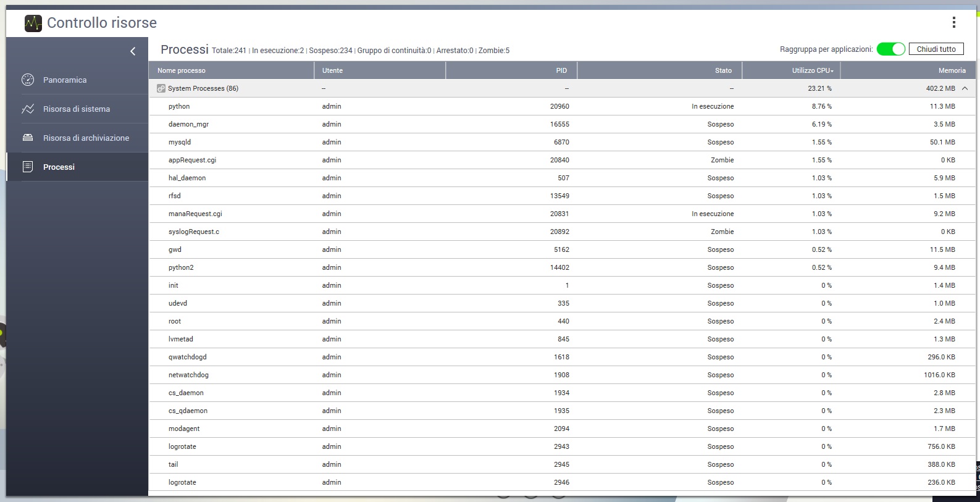Sort by Nome processo column header

[x=182, y=70]
